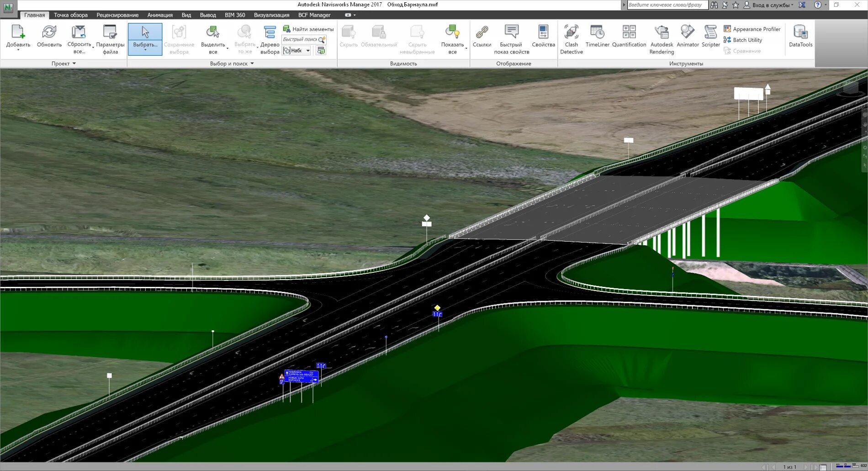This screenshot has height=471, width=868.
Task: Click Показать все unhide icon
Action: coord(452,32)
